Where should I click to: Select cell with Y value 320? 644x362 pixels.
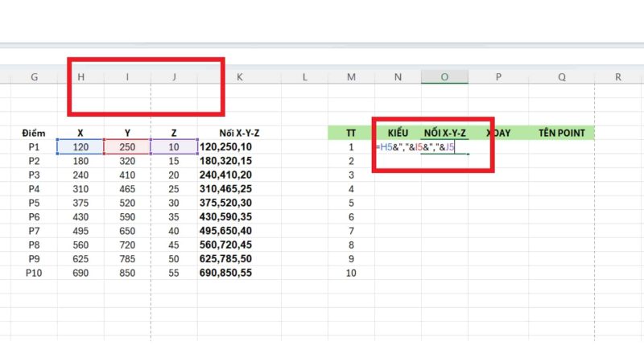pos(127,161)
